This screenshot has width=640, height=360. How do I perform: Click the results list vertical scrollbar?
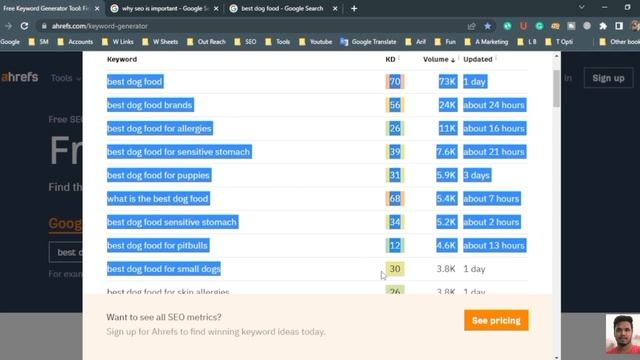pos(556,89)
